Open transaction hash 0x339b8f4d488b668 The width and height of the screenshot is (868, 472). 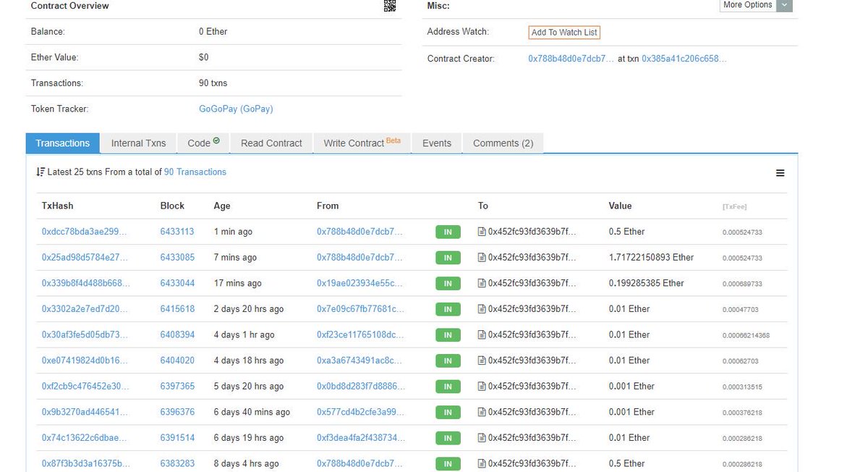point(86,283)
